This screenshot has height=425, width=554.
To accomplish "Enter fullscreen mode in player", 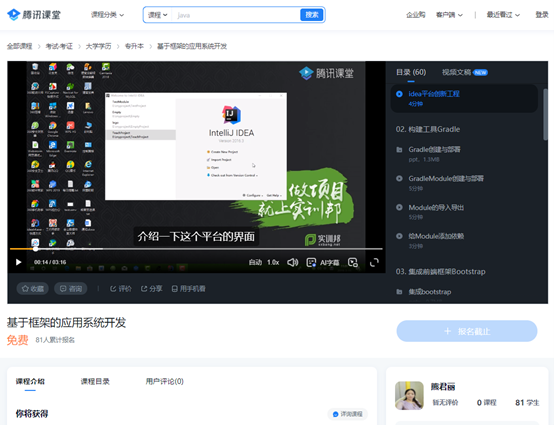I will 374,262.
